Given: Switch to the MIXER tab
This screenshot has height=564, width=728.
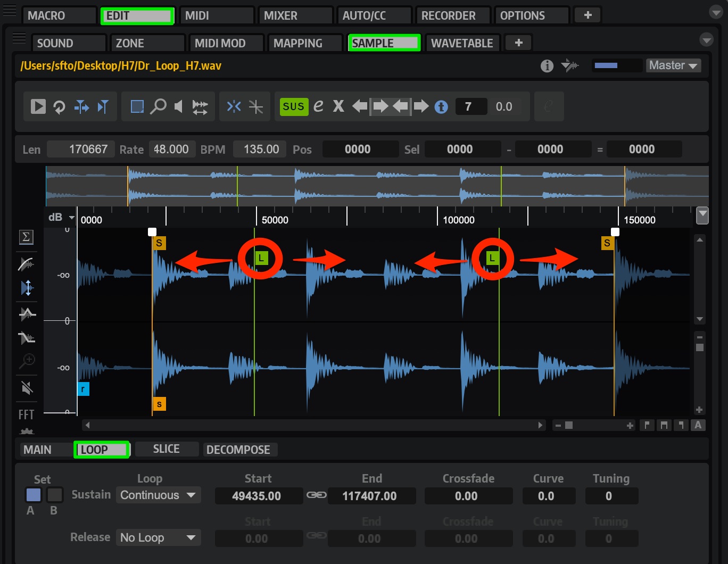Looking at the screenshot, I should (295, 16).
